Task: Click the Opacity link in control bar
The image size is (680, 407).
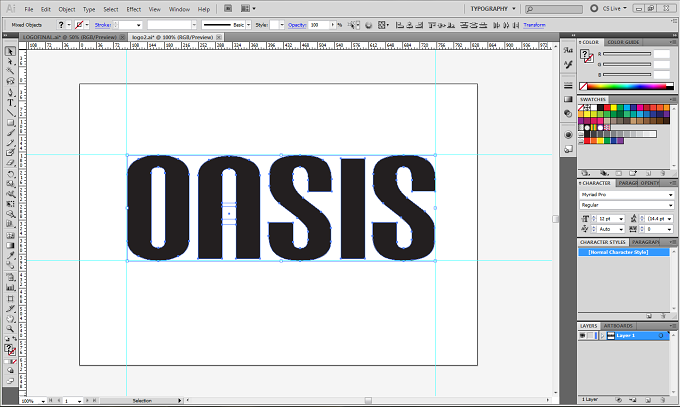Action: click(297, 25)
